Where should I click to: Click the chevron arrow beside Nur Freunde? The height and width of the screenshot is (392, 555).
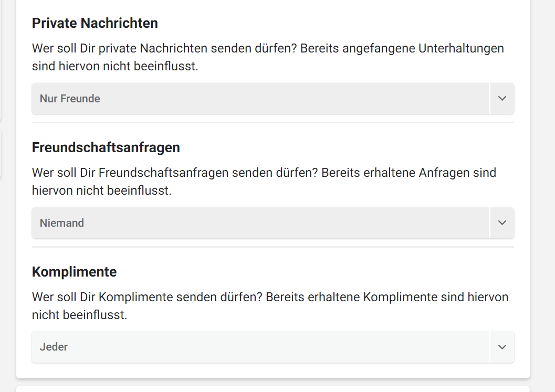coord(502,98)
